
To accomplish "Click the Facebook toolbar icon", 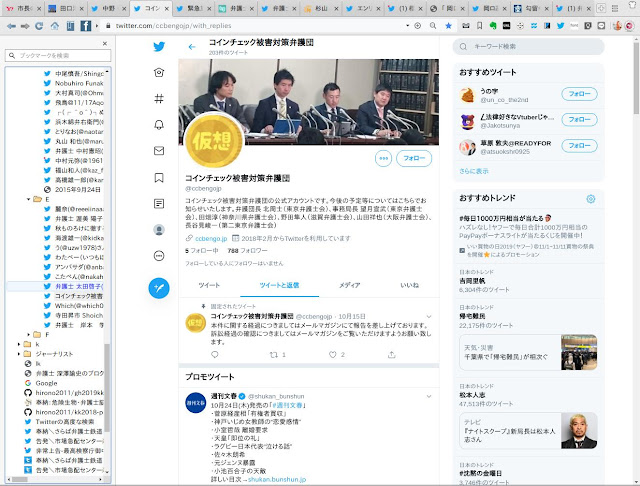I will click(86, 26).
